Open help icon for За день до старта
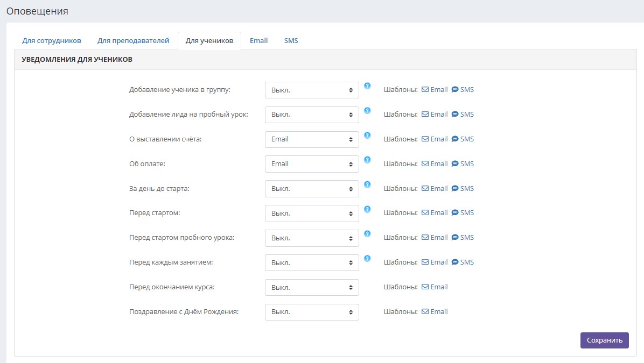 [x=367, y=184]
